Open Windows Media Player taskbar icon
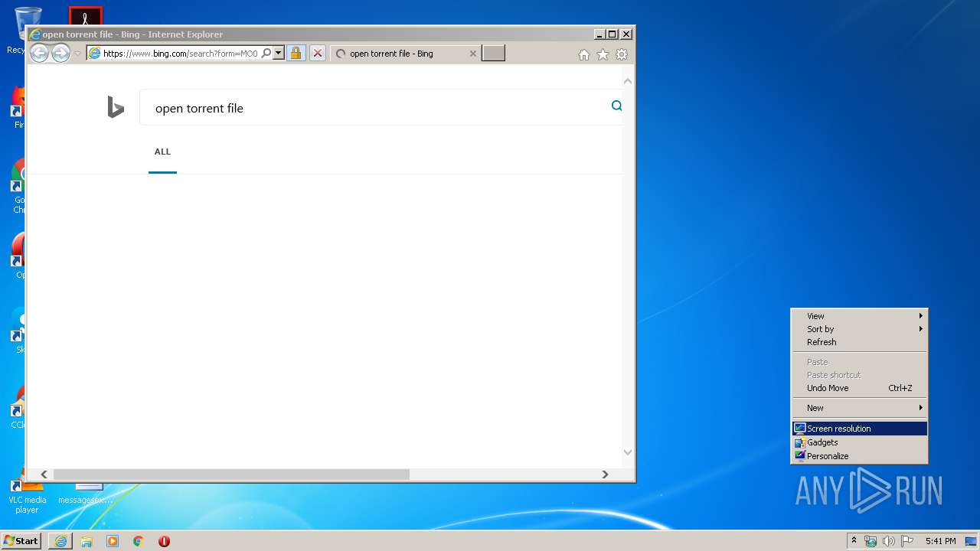 (113, 541)
